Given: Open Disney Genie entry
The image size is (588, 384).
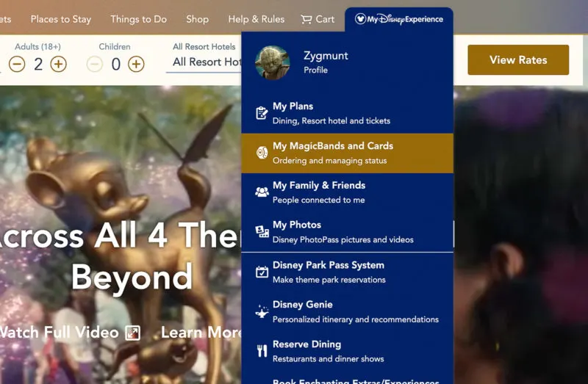Looking at the screenshot, I should 347,312.
